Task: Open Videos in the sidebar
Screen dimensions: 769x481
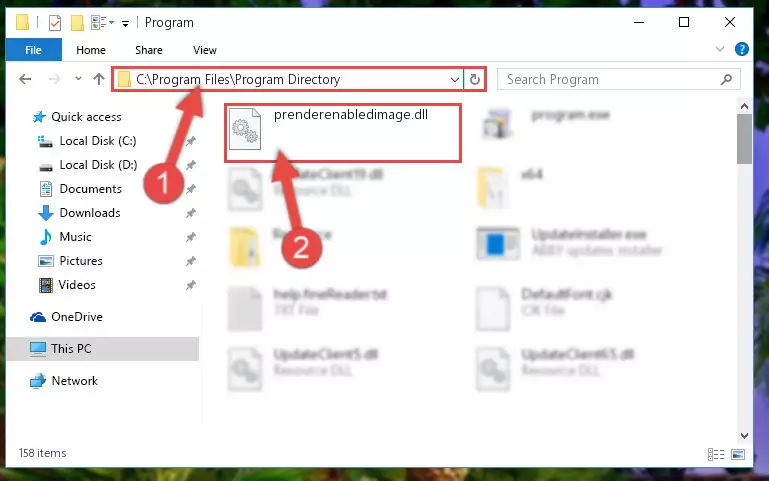Action: [77, 285]
